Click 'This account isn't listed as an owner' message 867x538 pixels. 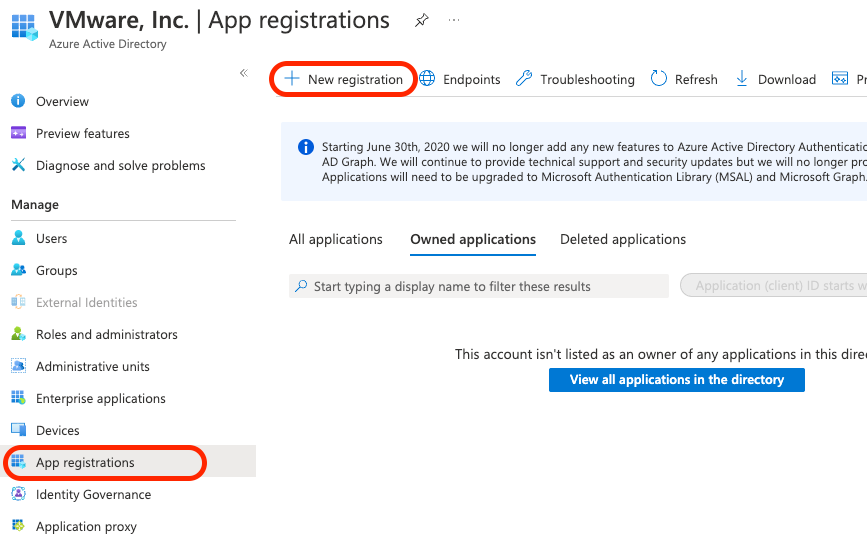pos(661,354)
